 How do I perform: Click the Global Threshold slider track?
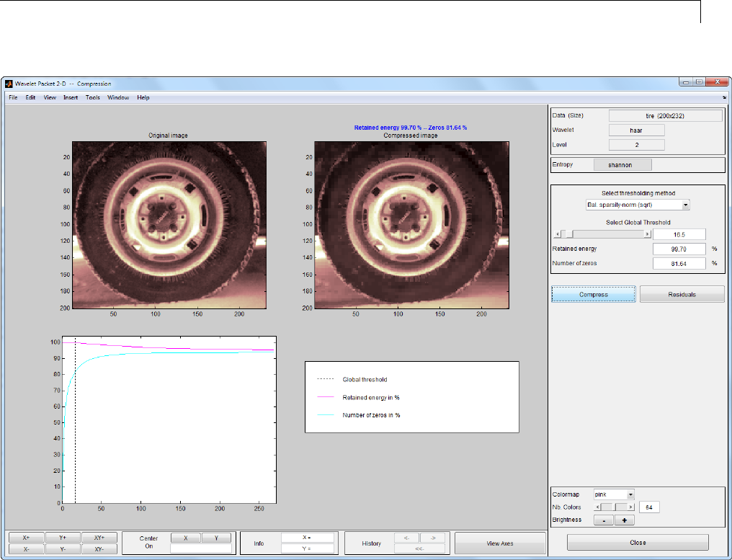[609, 234]
